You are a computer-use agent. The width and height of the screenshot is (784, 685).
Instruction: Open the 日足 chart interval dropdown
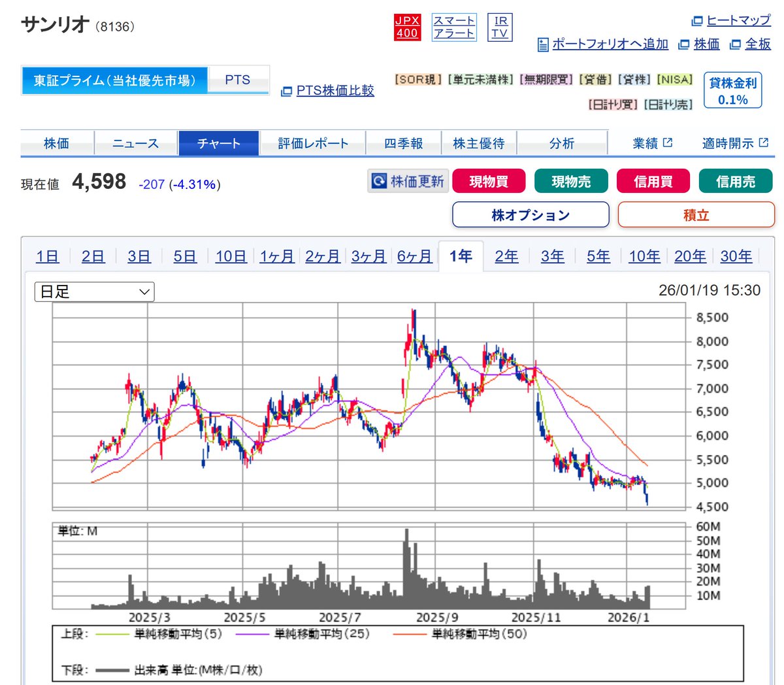coord(93,292)
